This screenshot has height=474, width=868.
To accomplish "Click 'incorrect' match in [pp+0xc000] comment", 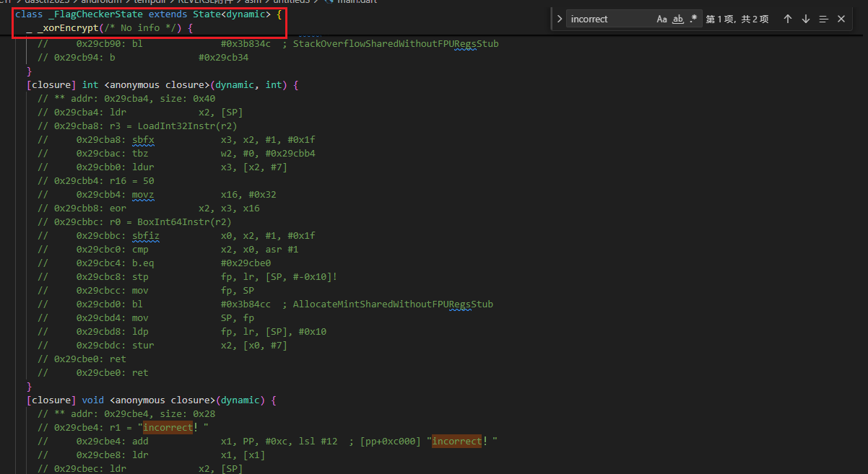I will click(456, 442).
